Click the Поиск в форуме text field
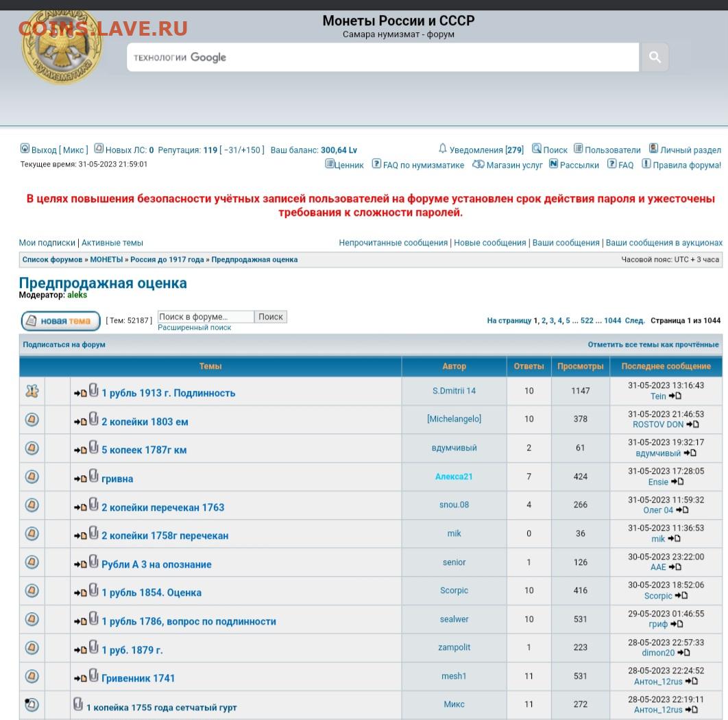The image size is (728, 720). pyautogui.click(x=206, y=317)
